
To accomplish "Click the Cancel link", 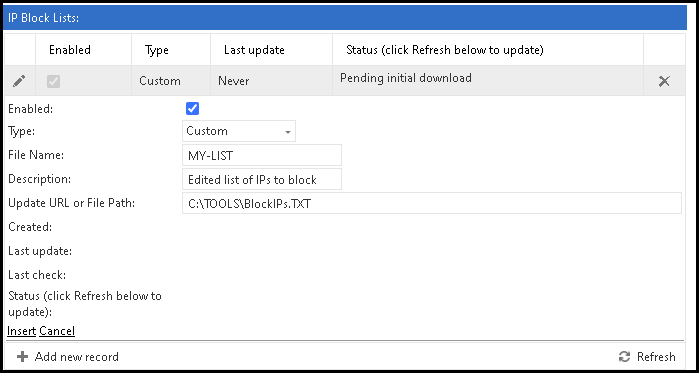I will point(57,331).
